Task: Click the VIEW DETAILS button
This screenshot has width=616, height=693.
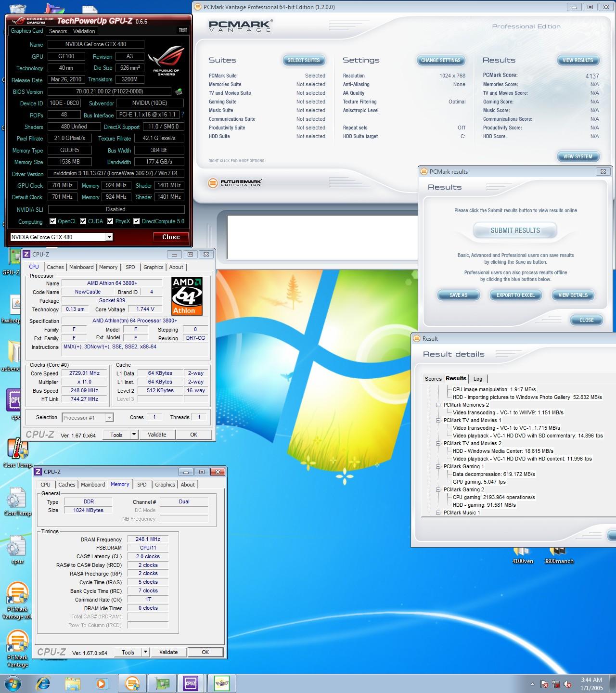Action: coord(573,295)
